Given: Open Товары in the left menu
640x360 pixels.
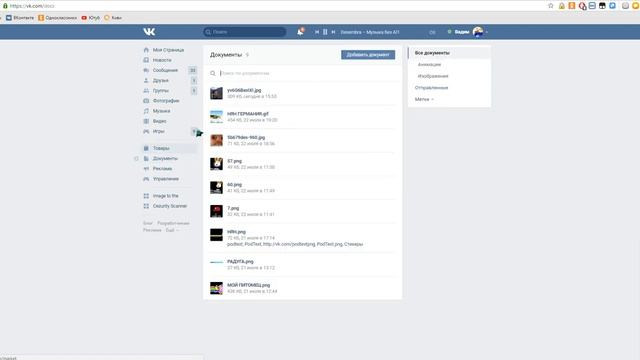Looking at the screenshot, I should click(161, 148).
